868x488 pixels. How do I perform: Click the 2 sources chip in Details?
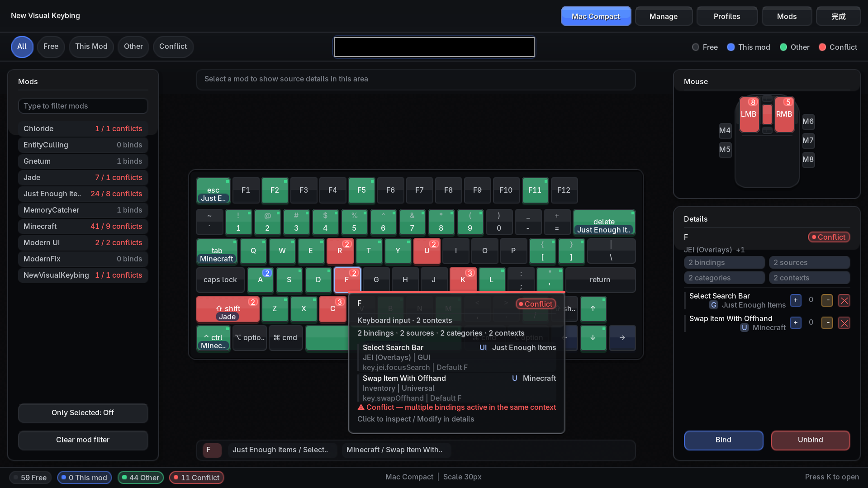point(810,263)
